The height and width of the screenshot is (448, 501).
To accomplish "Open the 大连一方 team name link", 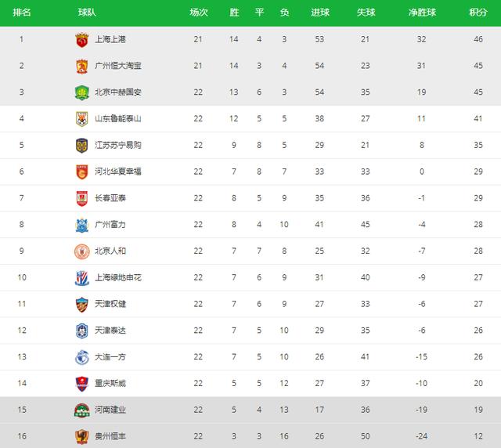I will click(x=110, y=357).
